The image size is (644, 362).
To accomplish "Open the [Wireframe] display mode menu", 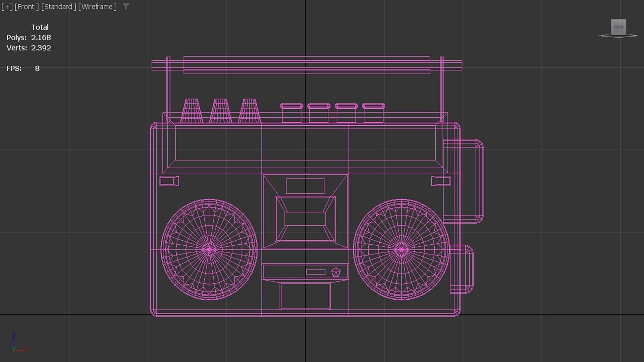I will pyautogui.click(x=98, y=7).
